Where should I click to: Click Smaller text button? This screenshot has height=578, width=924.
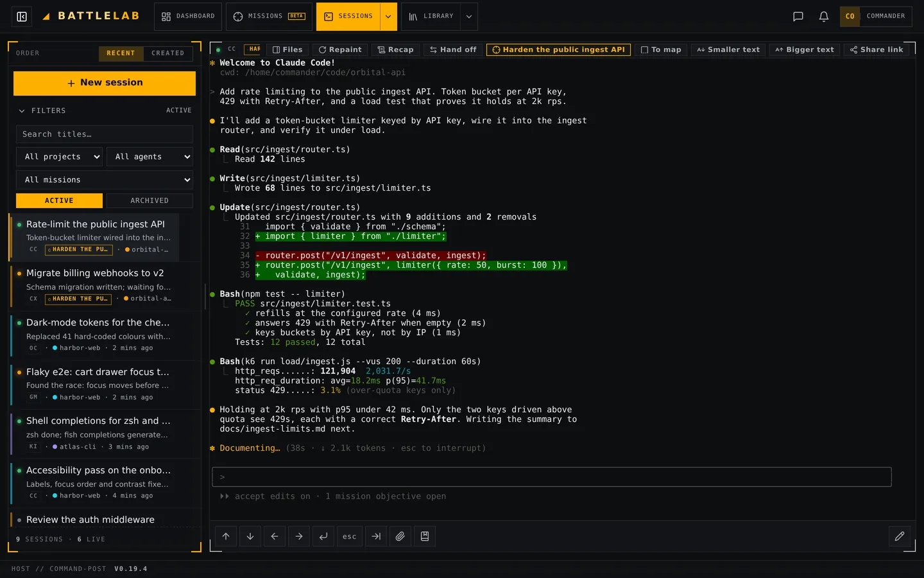pos(728,49)
